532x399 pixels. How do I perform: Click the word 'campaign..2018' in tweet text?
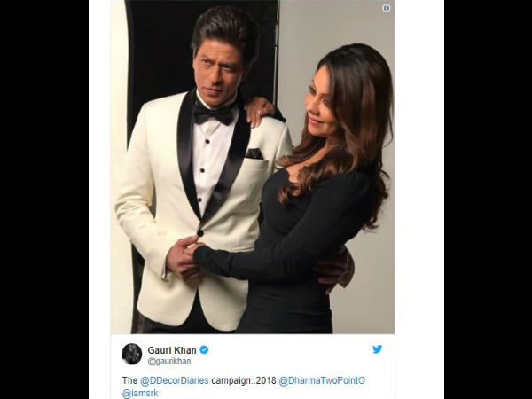(x=244, y=380)
